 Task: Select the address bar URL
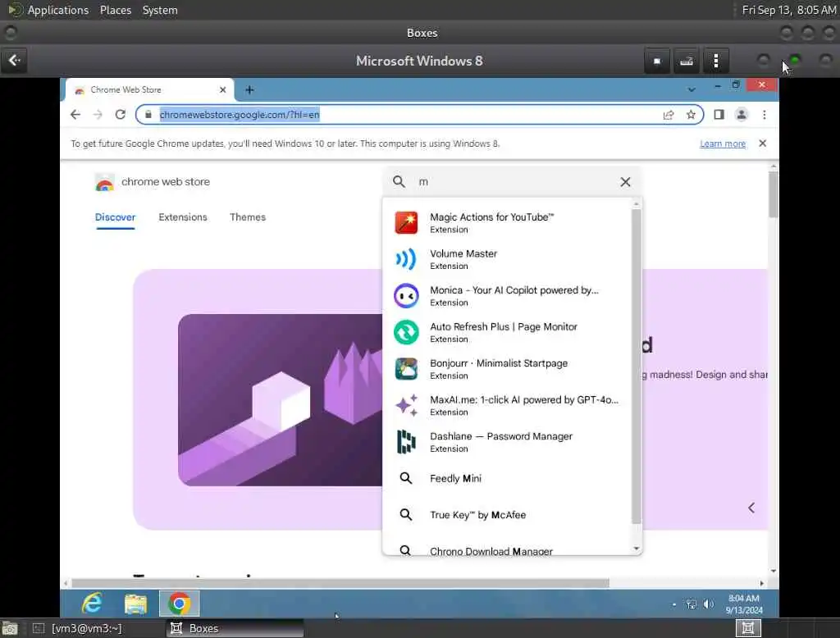coord(240,115)
